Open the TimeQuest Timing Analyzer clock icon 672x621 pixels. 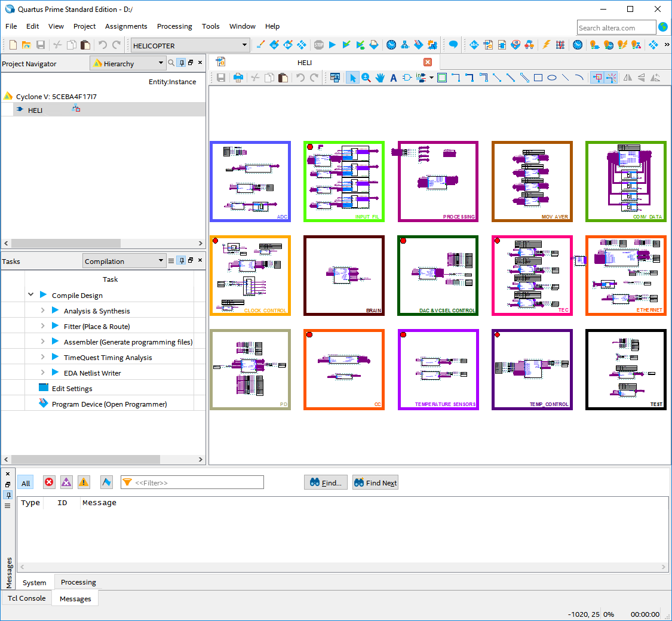tap(391, 45)
